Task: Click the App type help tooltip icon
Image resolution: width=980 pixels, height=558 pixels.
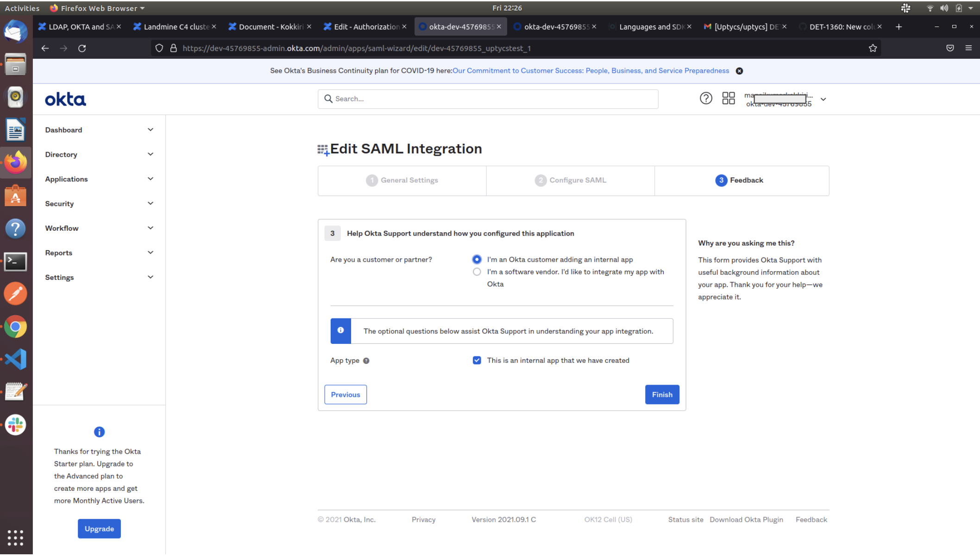Action: click(366, 361)
